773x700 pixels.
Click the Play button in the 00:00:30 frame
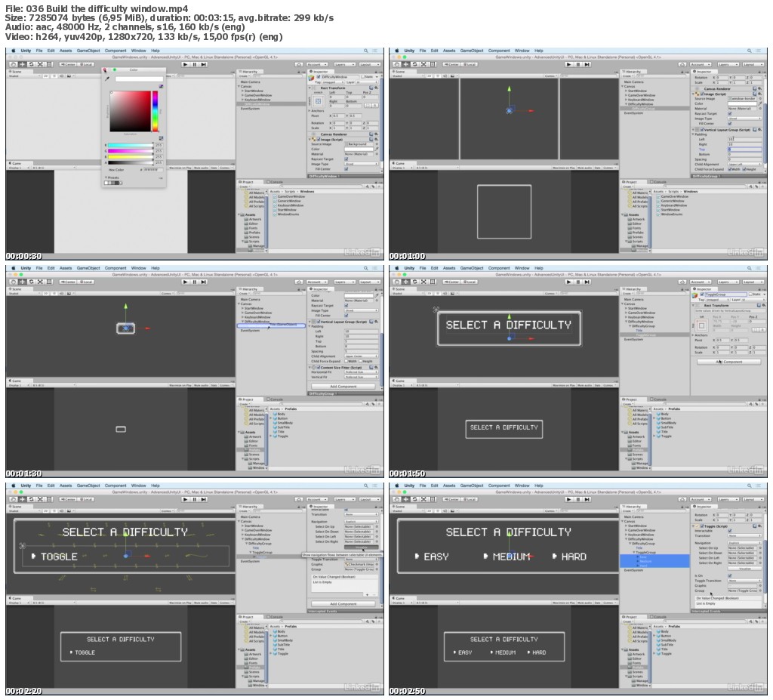pos(185,64)
